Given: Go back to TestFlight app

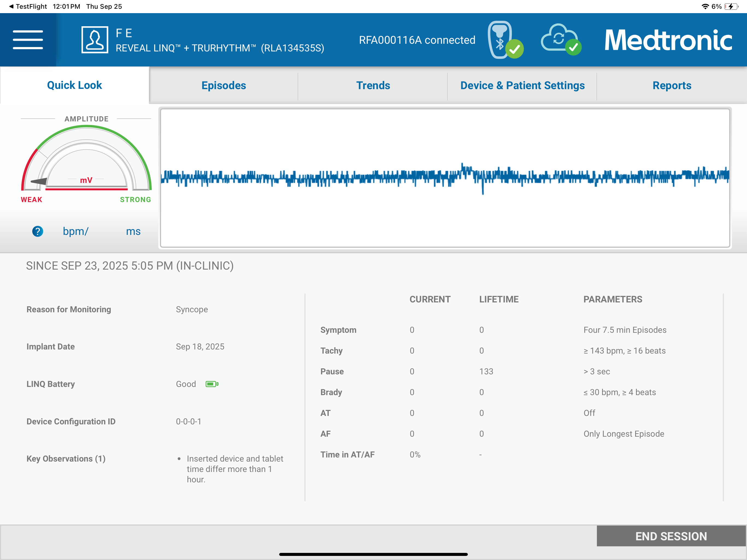Looking at the screenshot, I should (28, 6).
